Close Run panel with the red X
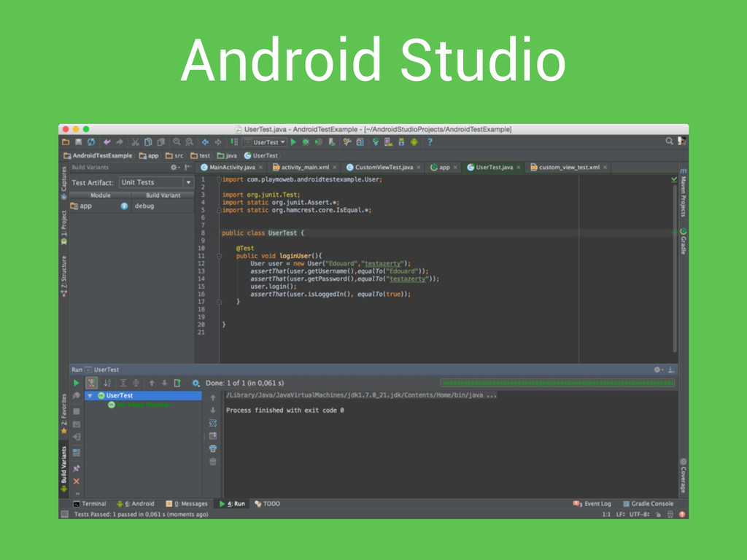The height and width of the screenshot is (560, 747). [77, 481]
